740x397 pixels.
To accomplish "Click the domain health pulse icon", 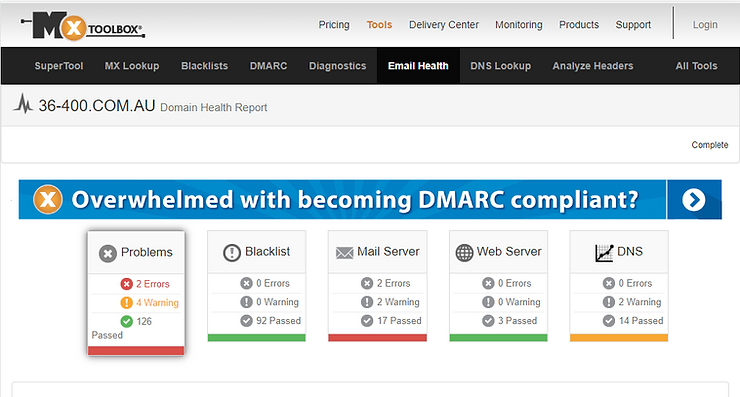I will coord(23,104).
